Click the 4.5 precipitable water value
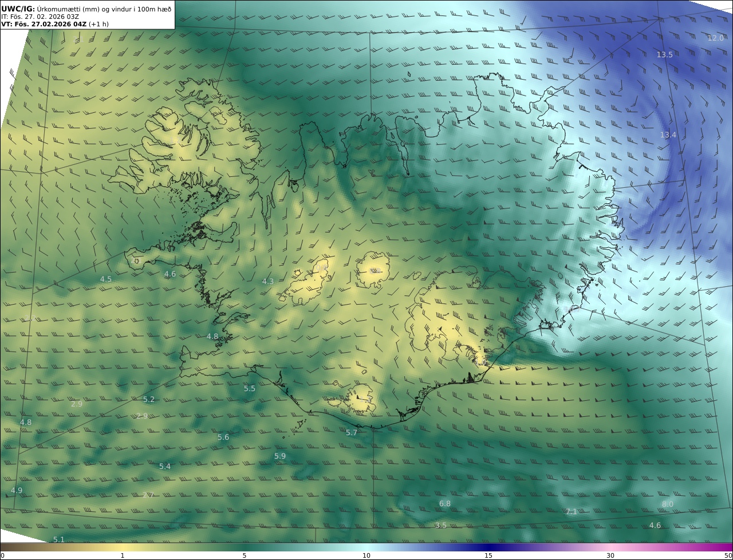 pyautogui.click(x=106, y=279)
